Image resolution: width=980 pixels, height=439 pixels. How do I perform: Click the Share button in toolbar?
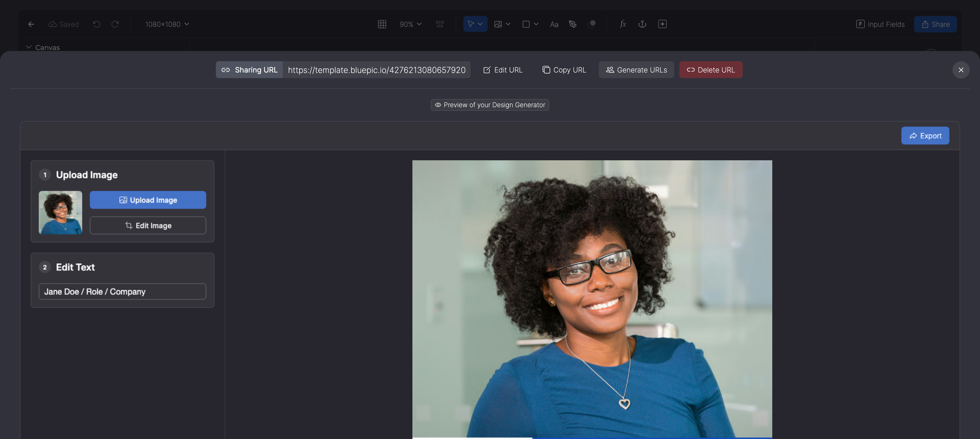click(936, 24)
